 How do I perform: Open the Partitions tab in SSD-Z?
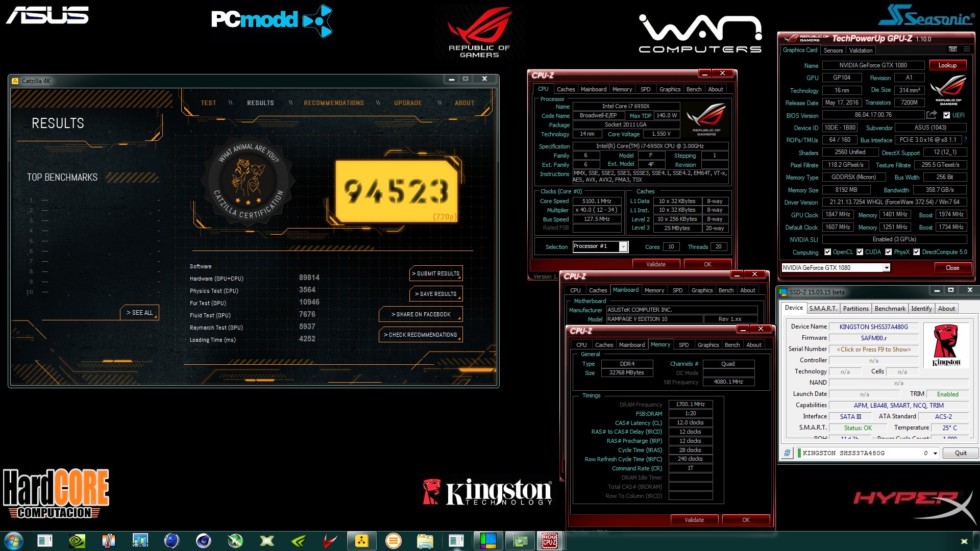tap(855, 309)
